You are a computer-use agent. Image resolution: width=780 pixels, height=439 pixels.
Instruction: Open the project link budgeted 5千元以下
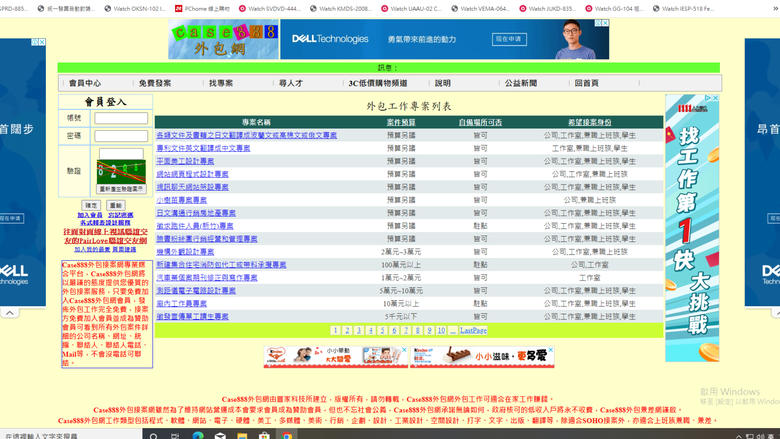192,316
